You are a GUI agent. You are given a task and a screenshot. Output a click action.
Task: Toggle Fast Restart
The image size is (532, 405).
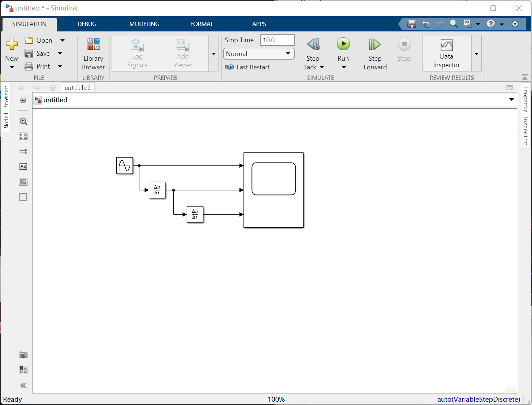tap(247, 67)
